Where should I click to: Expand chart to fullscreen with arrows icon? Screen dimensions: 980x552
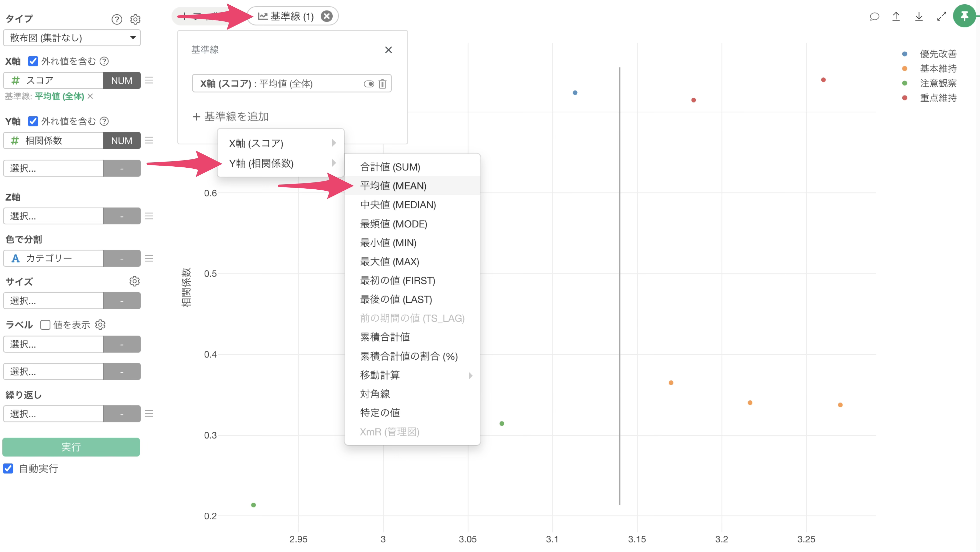(x=942, y=16)
